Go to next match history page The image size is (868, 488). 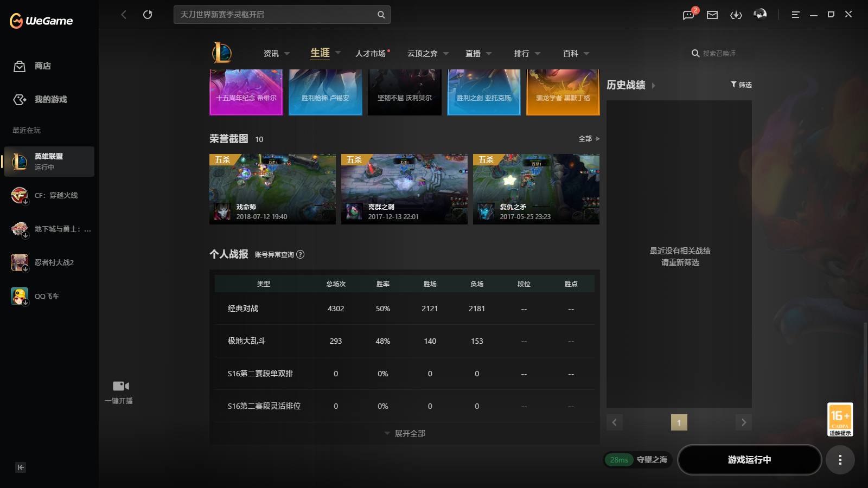(744, 422)
